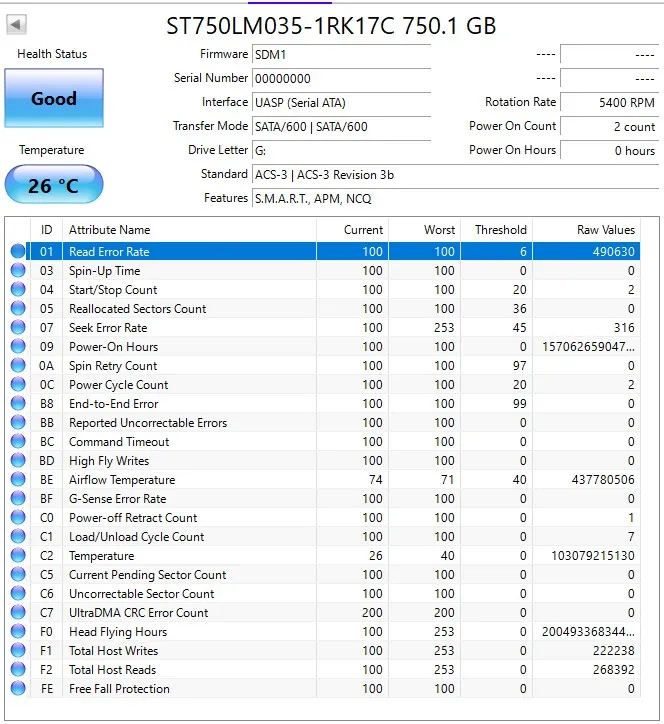The width and height of the screenshot is (664, 724).
Task: Select status icon of Power-off Retract Count row
Action: [x=18, y=517]
